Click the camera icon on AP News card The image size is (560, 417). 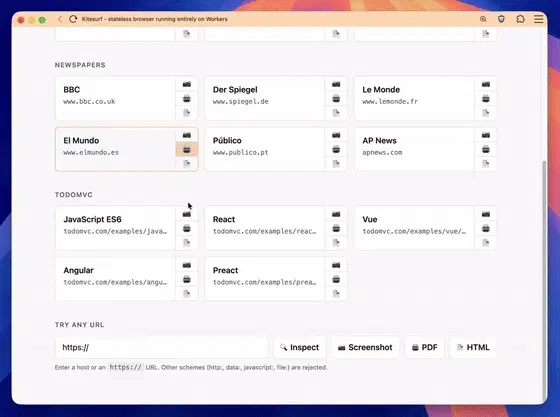(x=486, y=135)
